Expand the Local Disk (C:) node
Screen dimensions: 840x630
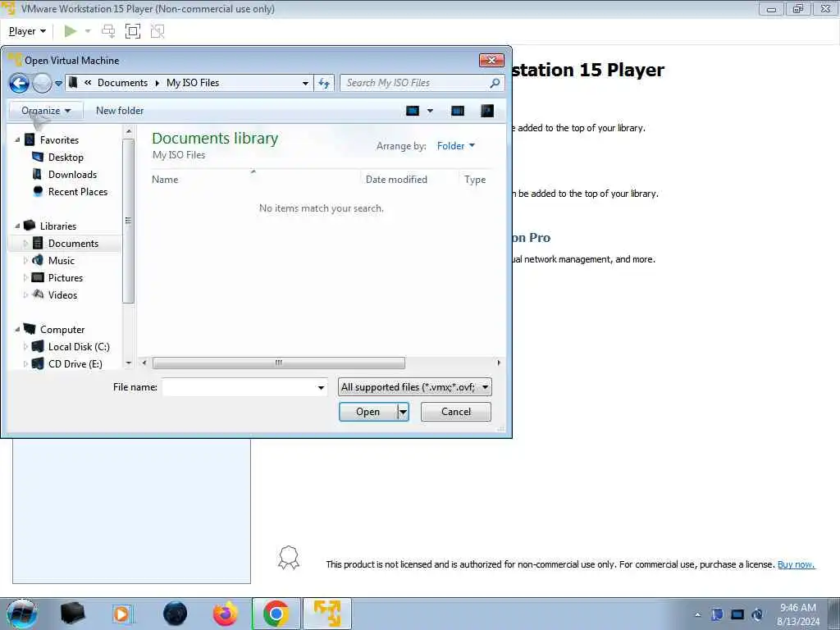[25, 347]
